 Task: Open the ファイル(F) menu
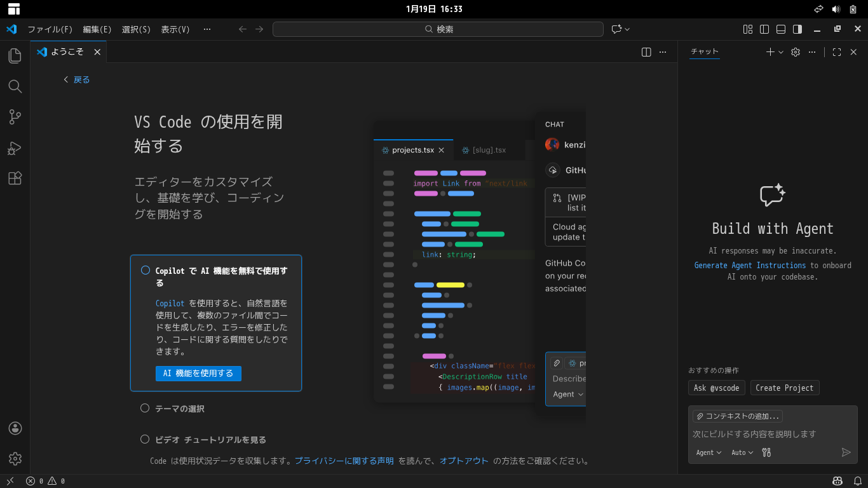(x=51, y=29)
